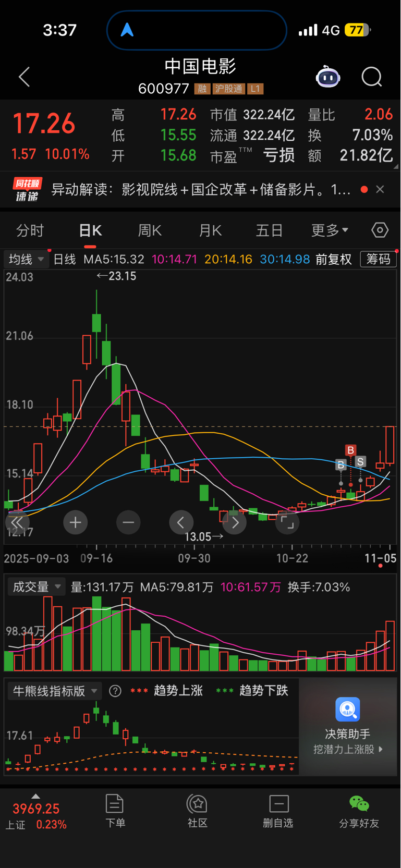The height and width of the screenshot is (868, 401).
Task: Switch to 周K tab
Action: (x=150, y=230)
